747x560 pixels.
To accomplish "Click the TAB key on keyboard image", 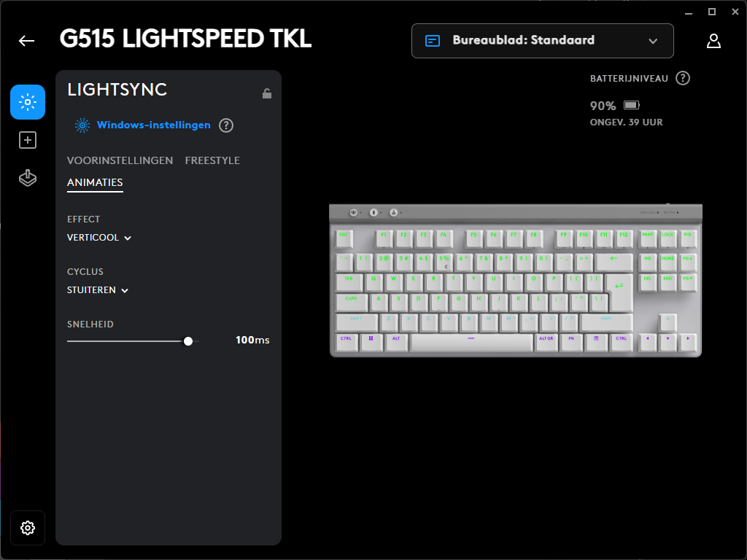I will (x=349, y=282).
